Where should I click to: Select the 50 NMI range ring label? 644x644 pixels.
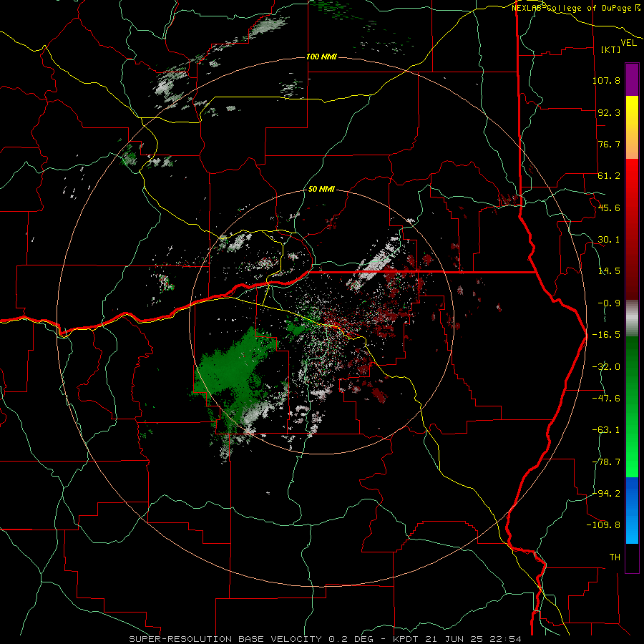tap(321, 190)
